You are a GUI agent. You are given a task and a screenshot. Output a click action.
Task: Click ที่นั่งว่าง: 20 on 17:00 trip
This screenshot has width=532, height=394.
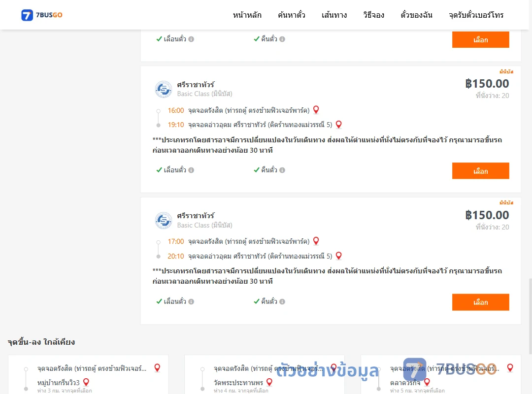tap(492, 227)
